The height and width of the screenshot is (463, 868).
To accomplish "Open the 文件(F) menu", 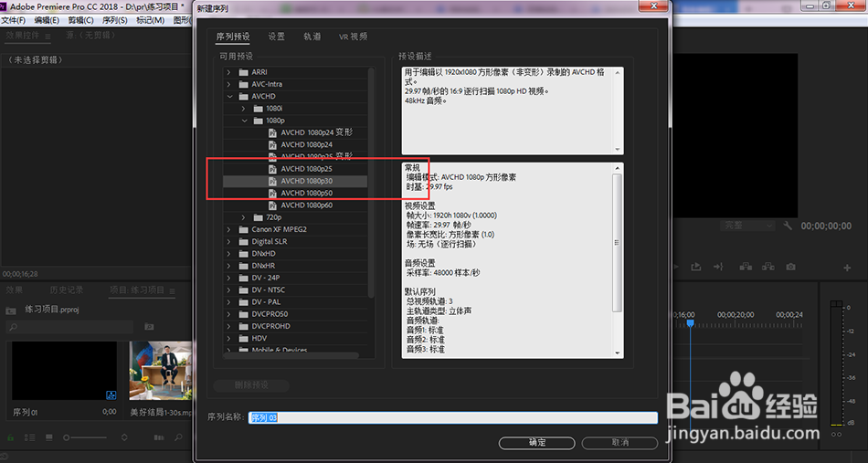I will tap(14, 20).
